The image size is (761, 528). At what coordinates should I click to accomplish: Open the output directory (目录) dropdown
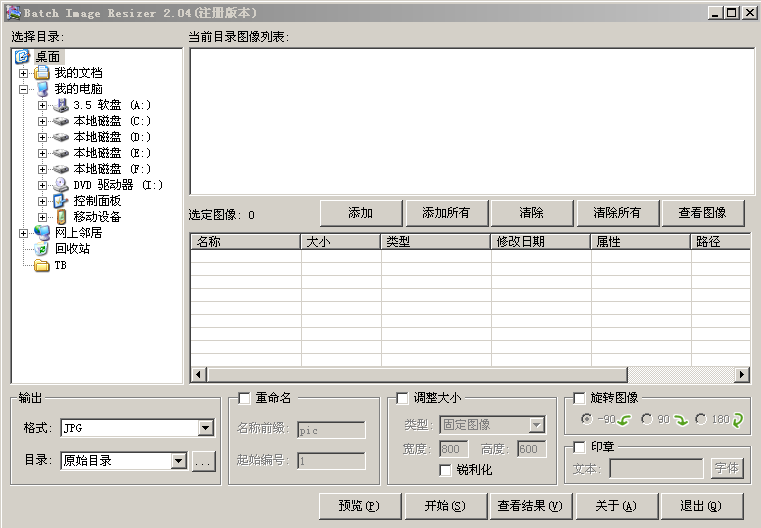(179, 461)
